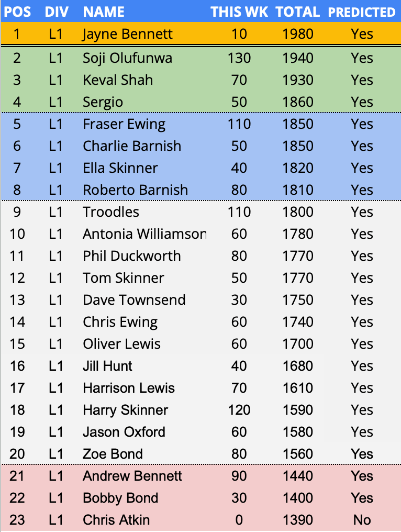Select Soji Olufunwa's name cell
This screenshot has width=401, height=532.
coord(127,58)
